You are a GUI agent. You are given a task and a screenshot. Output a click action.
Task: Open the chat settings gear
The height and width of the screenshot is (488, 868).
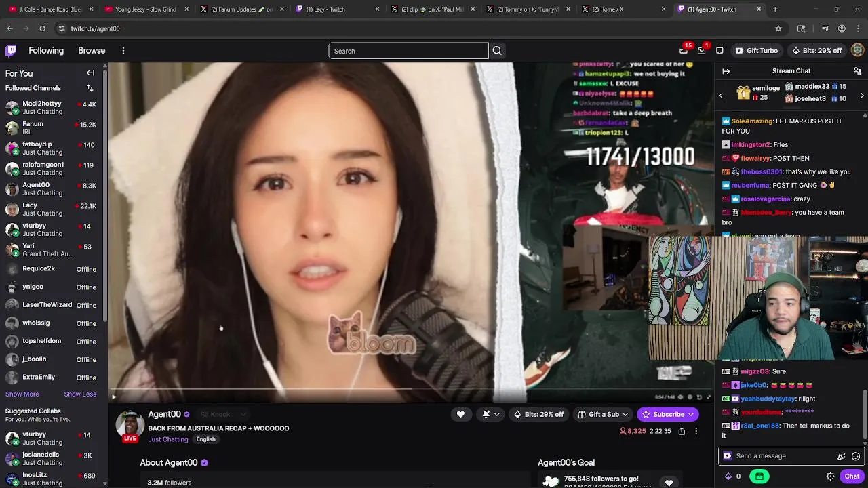pos(830,476)
